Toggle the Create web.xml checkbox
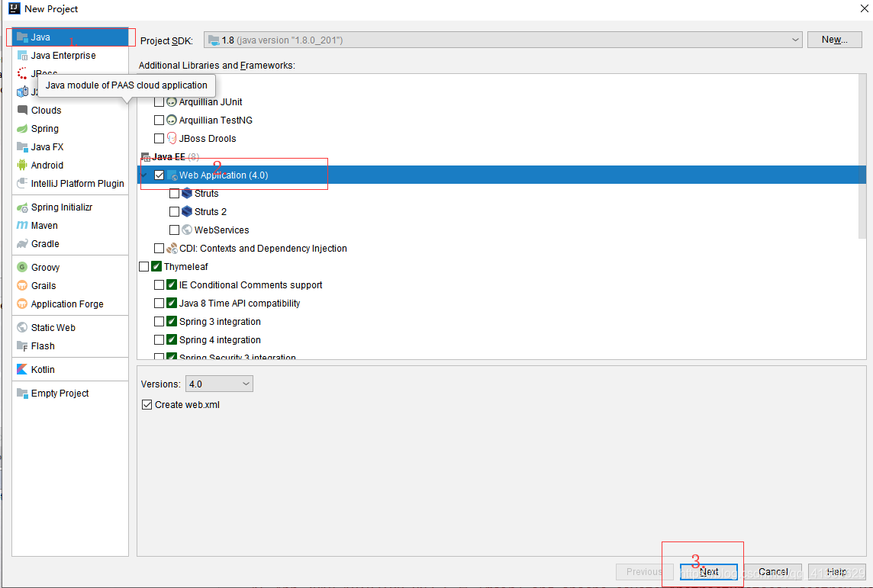873x588 pixels. 147,405
